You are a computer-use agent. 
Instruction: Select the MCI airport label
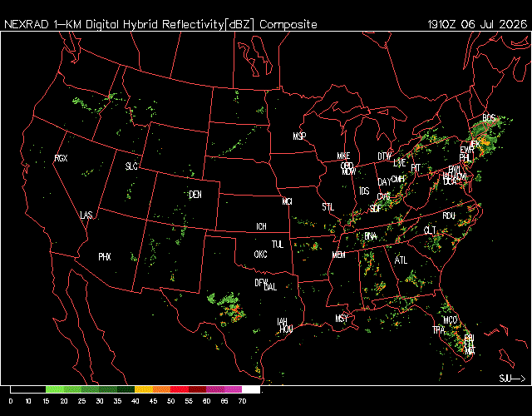(287, 201)
